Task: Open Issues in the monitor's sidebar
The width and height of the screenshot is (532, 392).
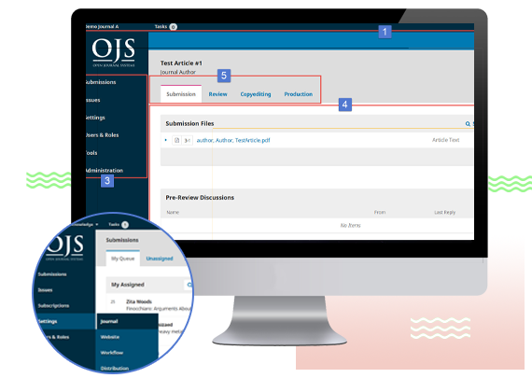Action: point(93,100)
